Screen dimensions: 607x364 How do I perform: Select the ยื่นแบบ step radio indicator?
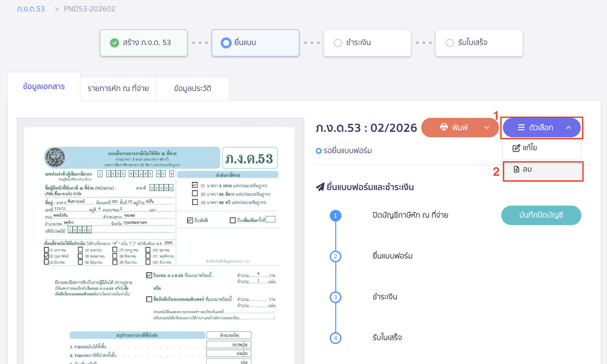click(x=226, y=43)
